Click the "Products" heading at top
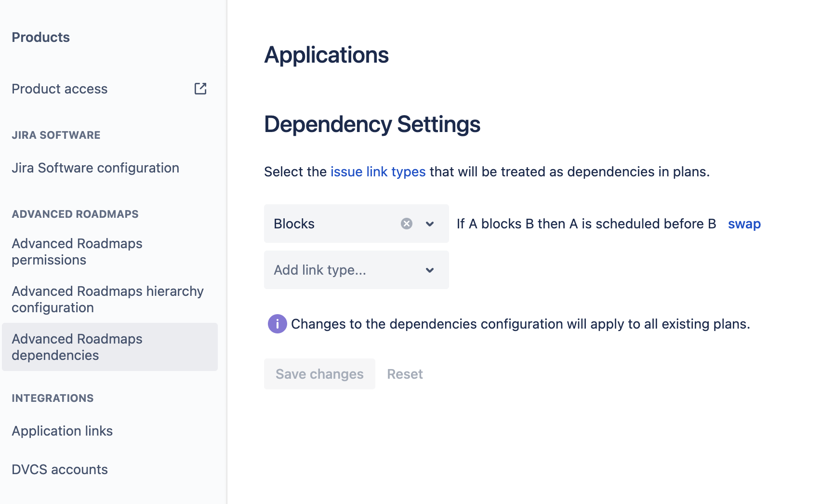Viewport: 821px width, 504px height. coord(40,37)
